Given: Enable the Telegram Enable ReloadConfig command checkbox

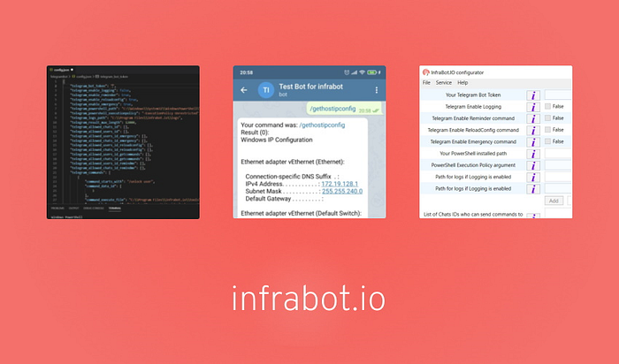Looking at the screenshot, I should pyautogui.click(x=547, y=130).
